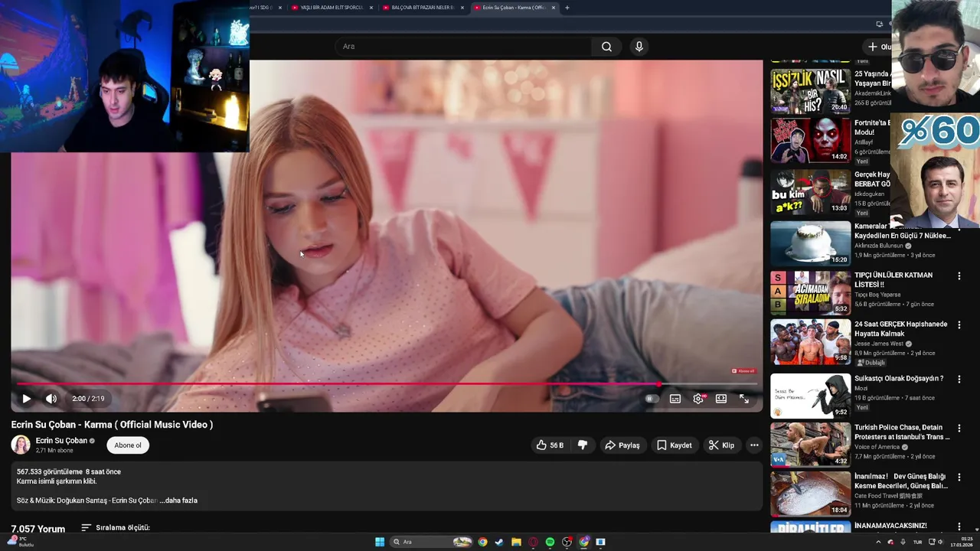Start voice search with the microphone icon
Viewport: 980px width, 551px height.
pyautogui.click(x=639, y=47)
